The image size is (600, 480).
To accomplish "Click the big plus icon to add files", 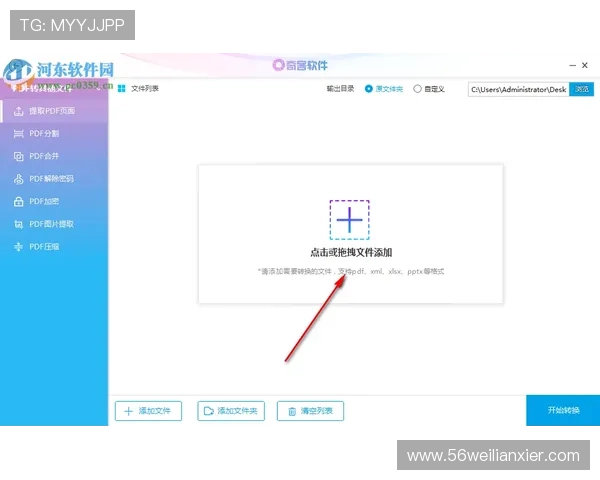I will 349,219.
